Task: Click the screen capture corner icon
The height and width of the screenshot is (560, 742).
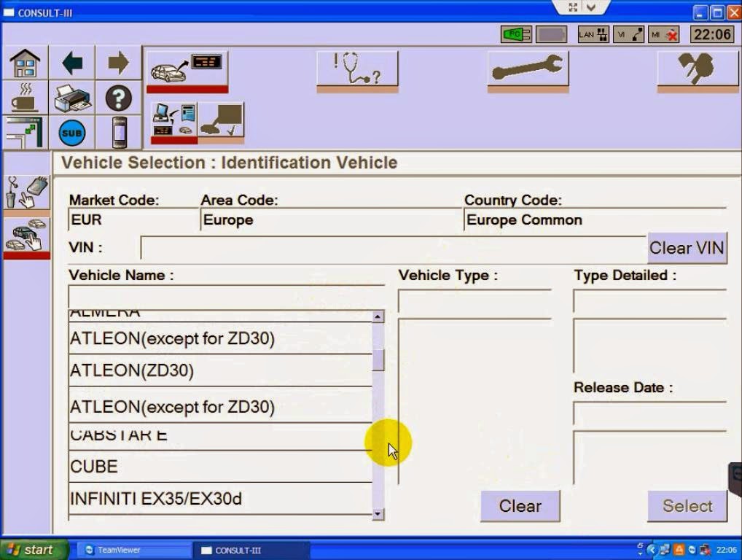Action: coord(25,133)
